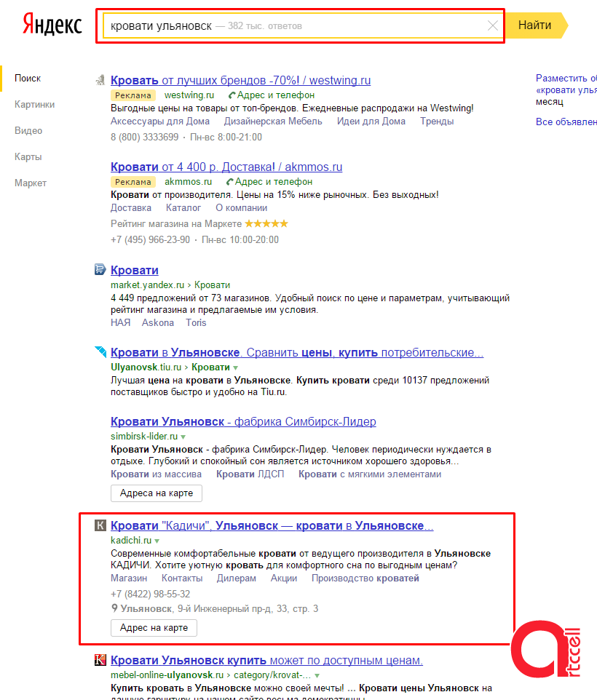597x700 pixels.
Task: Click Адрес и телефон under westwing.ru
Action: [275, 95]
